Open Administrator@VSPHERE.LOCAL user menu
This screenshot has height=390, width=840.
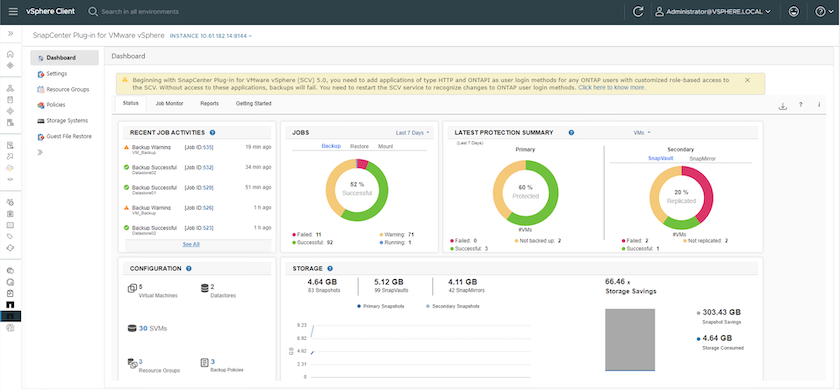(x=713, y=11)
